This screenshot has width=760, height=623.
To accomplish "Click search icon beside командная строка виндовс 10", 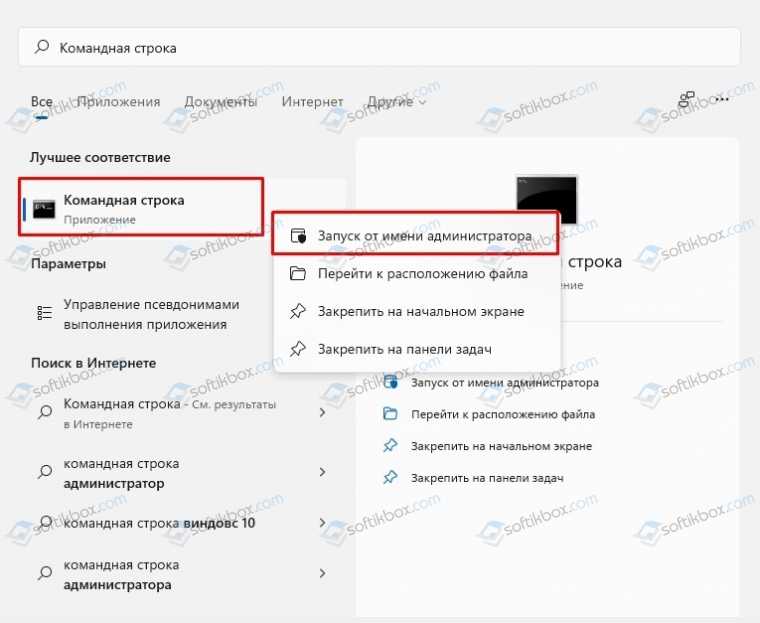I will [45, 522].
